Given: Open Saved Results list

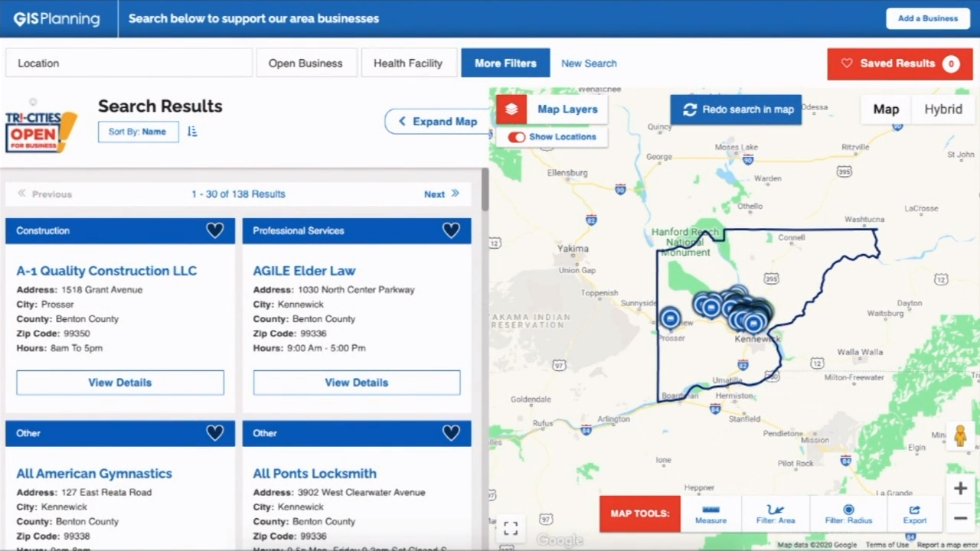Looking at the screenshot, I should click(x=900, y=64).
